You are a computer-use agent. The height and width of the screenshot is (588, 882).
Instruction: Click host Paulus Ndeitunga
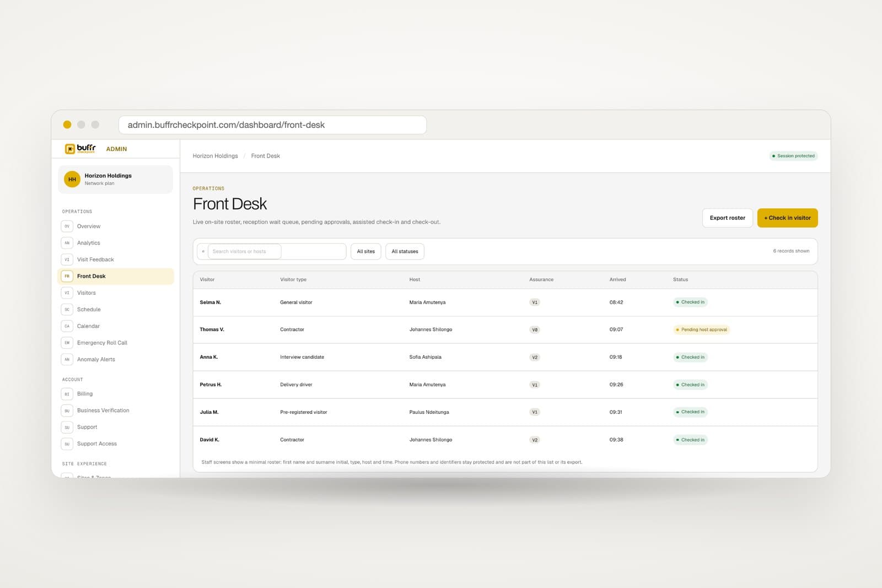pos(429,412)
